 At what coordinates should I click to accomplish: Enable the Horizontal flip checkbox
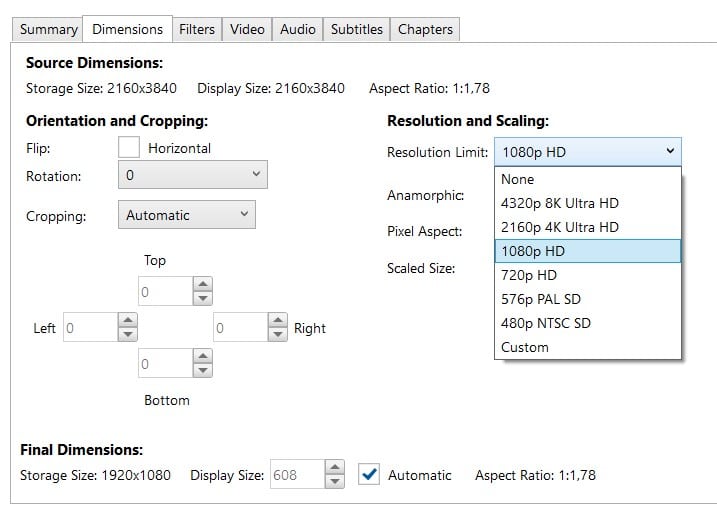129,147
